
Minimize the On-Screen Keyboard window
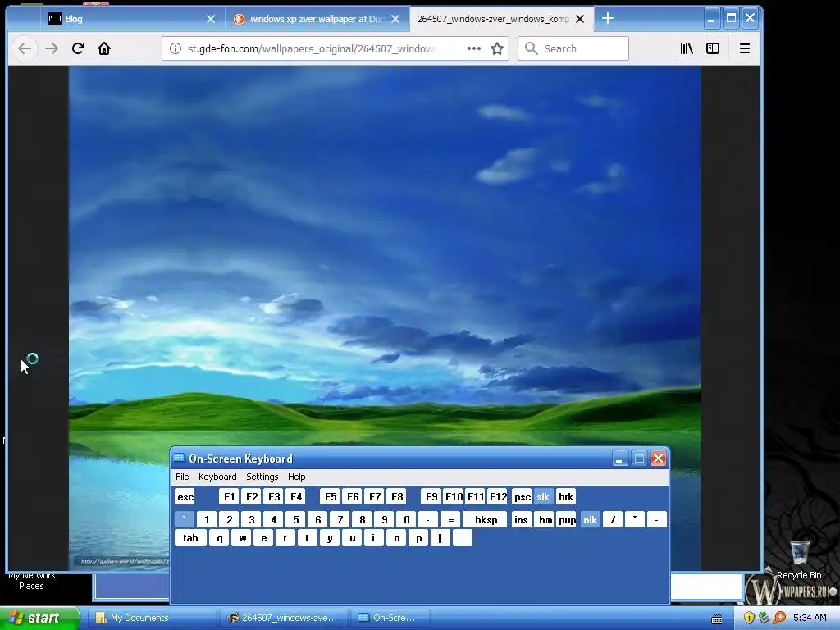pos(620,459)
